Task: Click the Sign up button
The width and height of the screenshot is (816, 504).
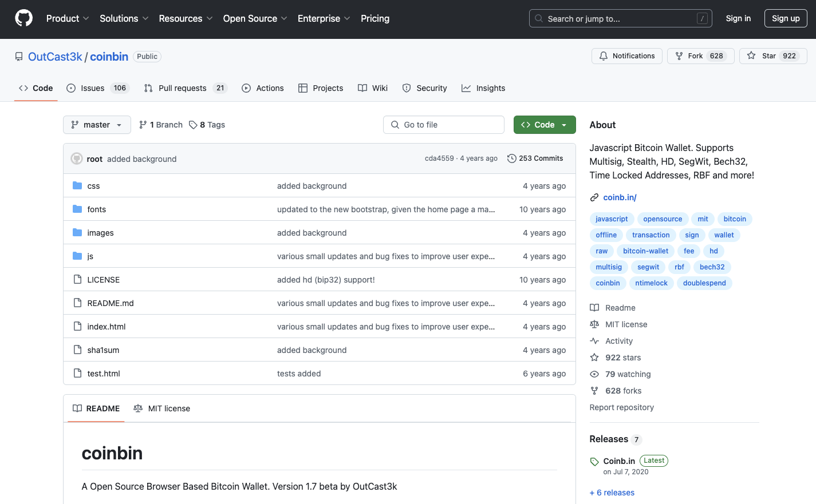Action: pos(786,18)
